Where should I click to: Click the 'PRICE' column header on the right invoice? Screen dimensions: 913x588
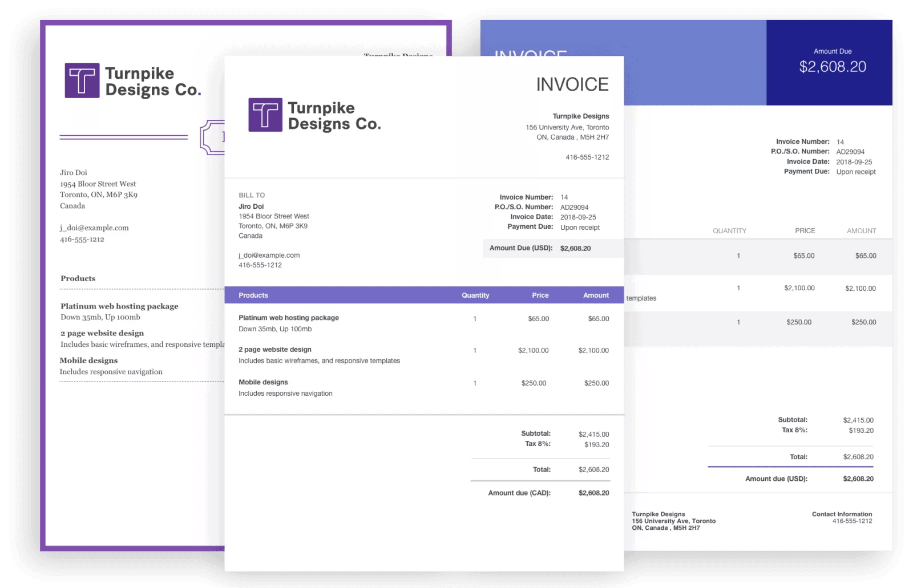(x=805, y=231)
